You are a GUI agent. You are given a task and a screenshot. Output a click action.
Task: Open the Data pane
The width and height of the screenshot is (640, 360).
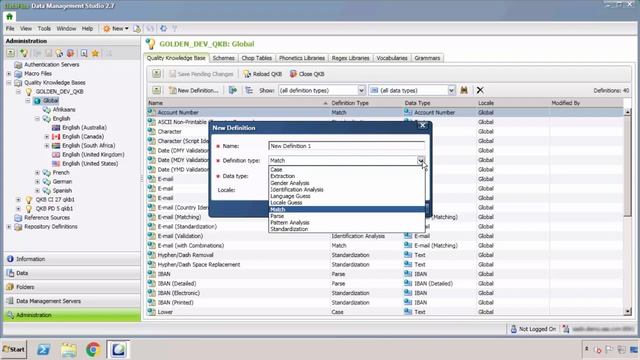coord(72,273)
